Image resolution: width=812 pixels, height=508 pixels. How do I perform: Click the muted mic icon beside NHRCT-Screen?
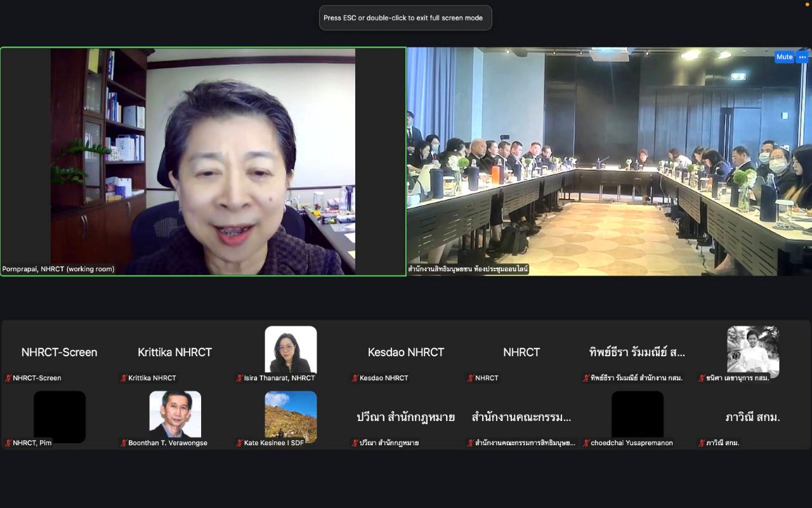(8, 378)
